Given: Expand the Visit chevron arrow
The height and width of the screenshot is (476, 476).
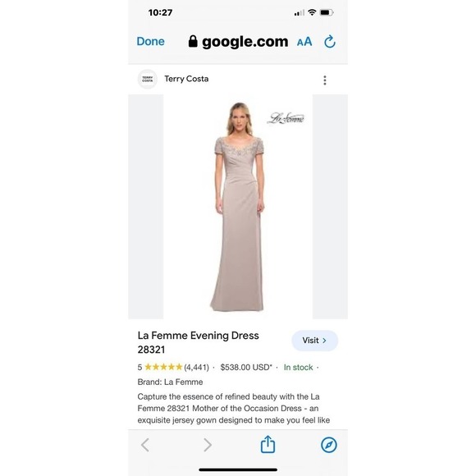Looking at the screenshot, I should (324, 341).
